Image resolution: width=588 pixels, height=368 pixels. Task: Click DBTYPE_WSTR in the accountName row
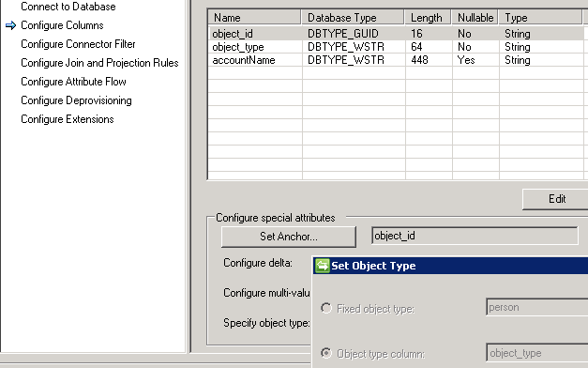(x=346, y=60)
